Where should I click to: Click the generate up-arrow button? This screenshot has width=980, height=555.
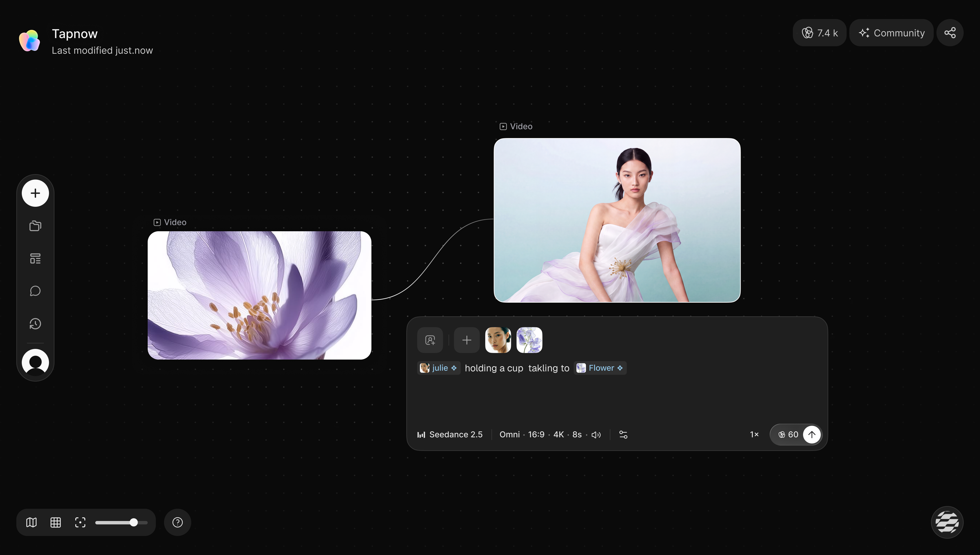[x=812, y=435]
